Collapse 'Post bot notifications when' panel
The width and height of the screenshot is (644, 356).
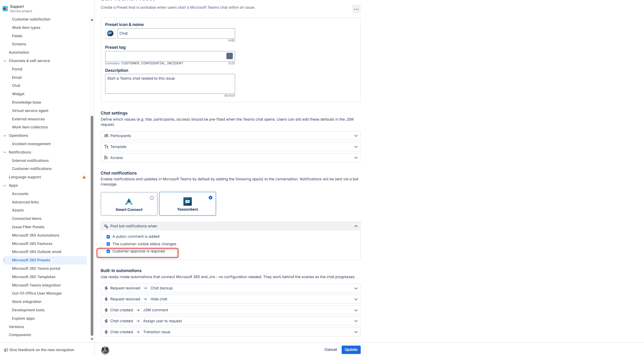[x=356, y=226]
